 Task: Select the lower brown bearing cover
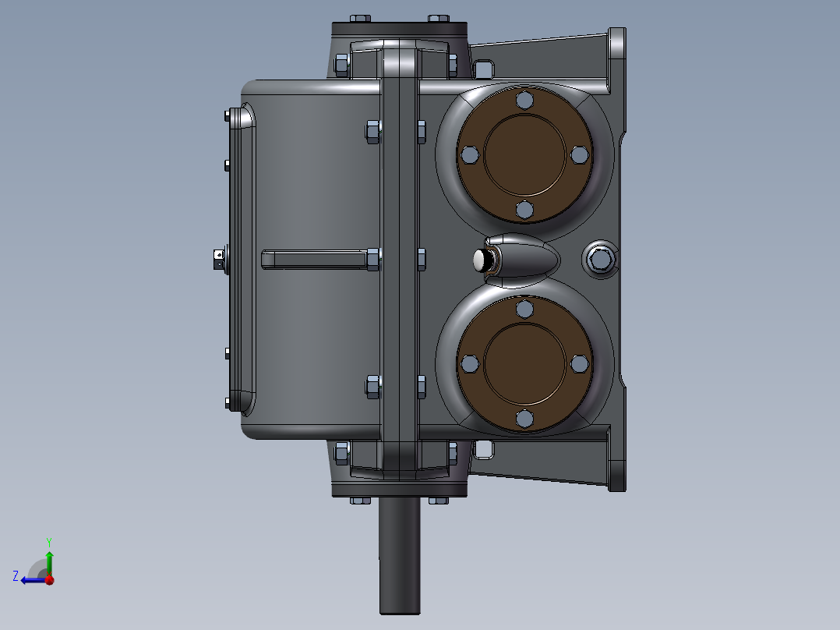point(524,363)
